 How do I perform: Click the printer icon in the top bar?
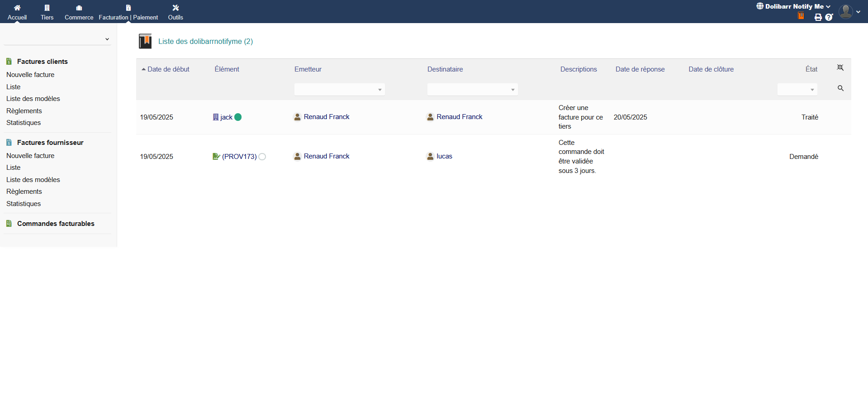[x=818, y=17]
